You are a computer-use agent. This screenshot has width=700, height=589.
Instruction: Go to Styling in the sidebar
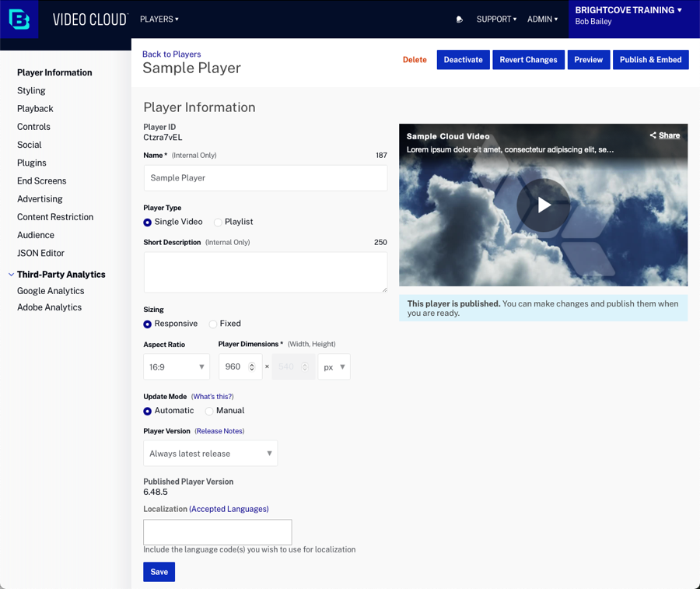[31, 91]
